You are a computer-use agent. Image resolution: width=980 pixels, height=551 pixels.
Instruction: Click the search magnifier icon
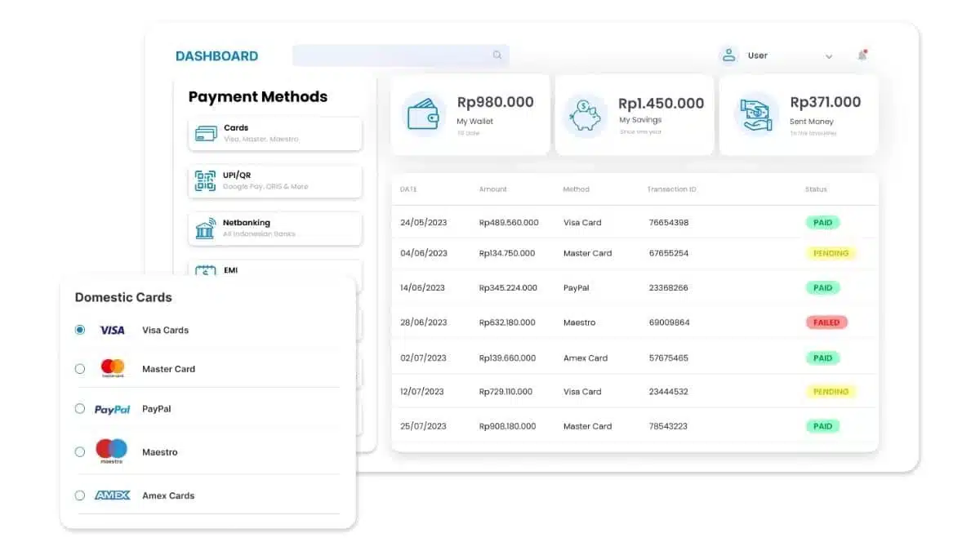[x=497, y=56]
